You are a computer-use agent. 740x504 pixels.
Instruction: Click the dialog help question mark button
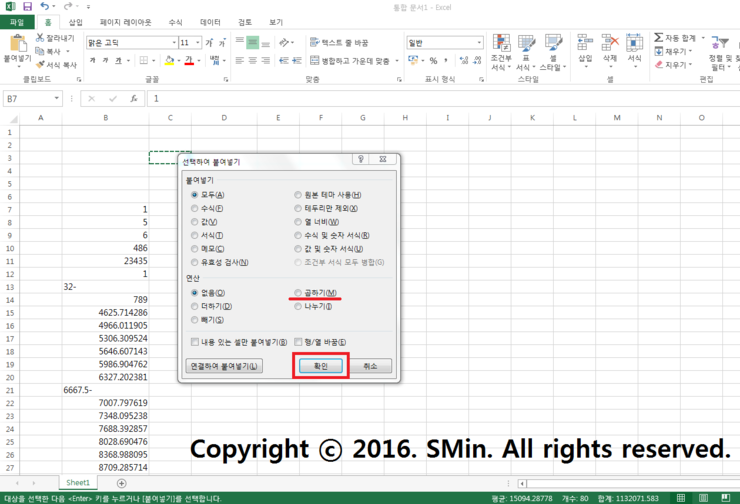click(361, 159)
